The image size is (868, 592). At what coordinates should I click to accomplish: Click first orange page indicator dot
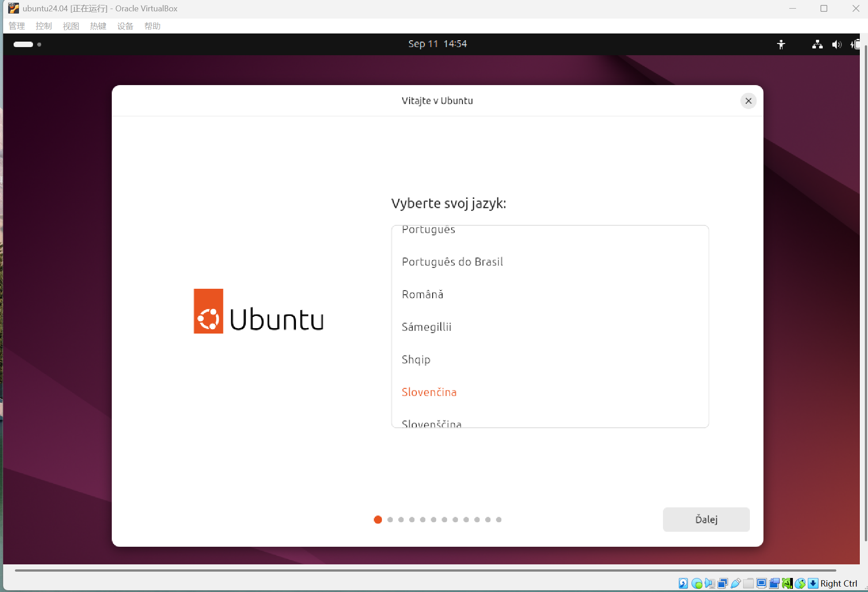click(378, 520)
